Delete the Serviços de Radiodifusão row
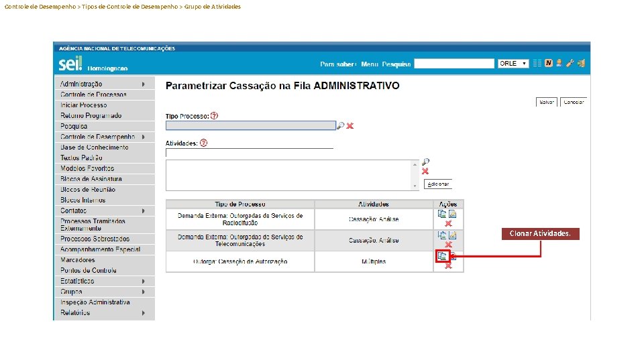644x362 pixels. point(448,223)
